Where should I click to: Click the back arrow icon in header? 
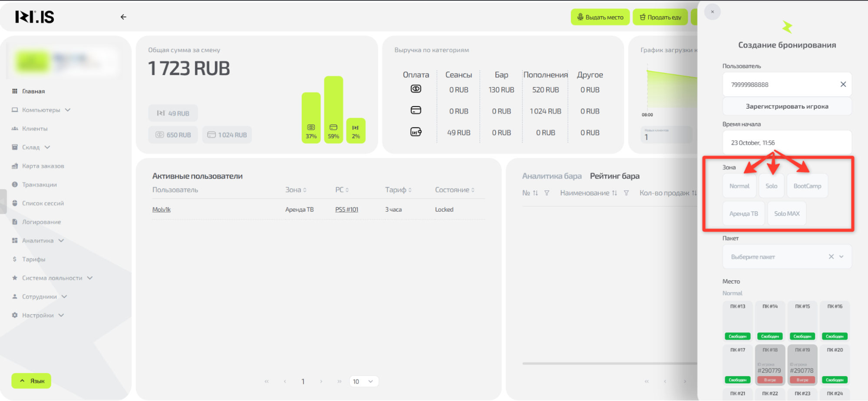(x=123, y=17)
